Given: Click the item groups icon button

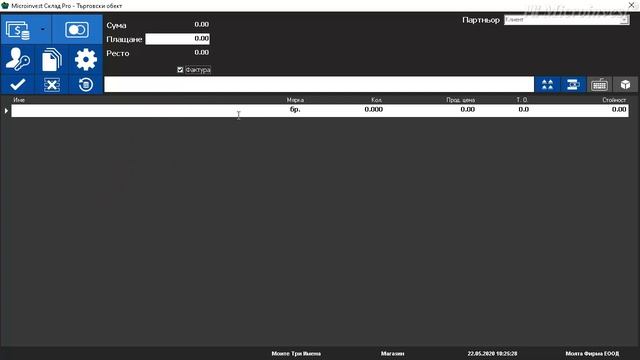Looking at the screenshot, I should pos(547,84).
